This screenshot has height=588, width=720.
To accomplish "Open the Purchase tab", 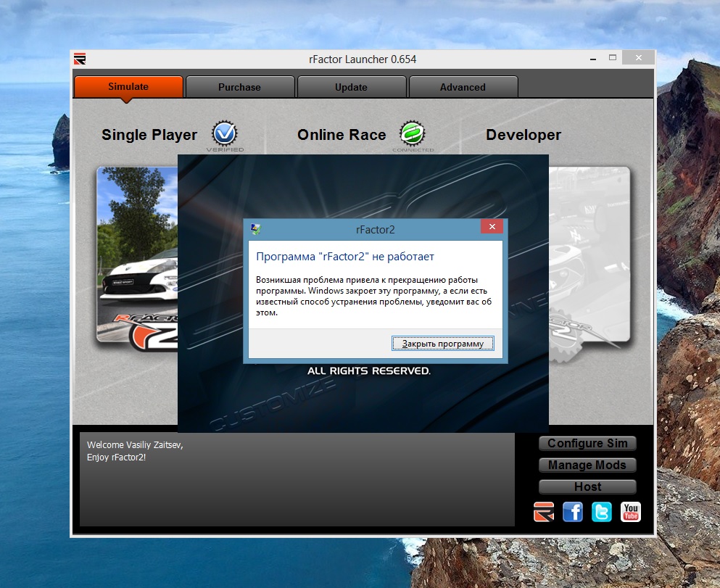I will pyautogui.click(x=239, y=87).
